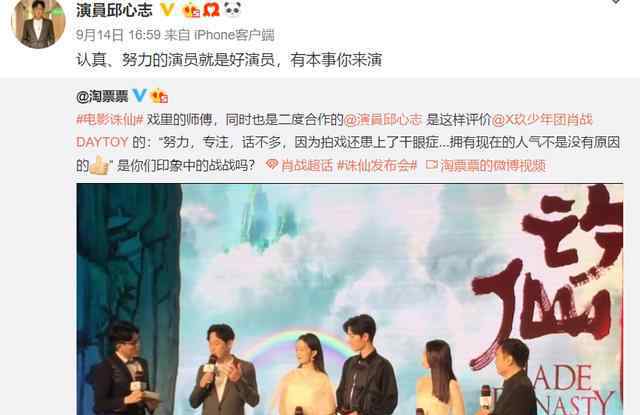Click the crown badge beside 淘票票
Viewport: 640px width, 415px height.
[x=159, y=96]
